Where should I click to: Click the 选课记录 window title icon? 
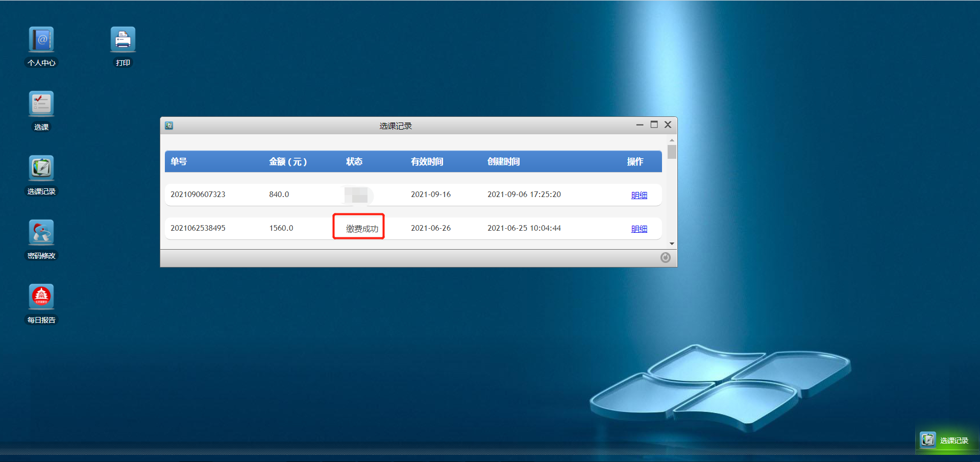(169, 126)
